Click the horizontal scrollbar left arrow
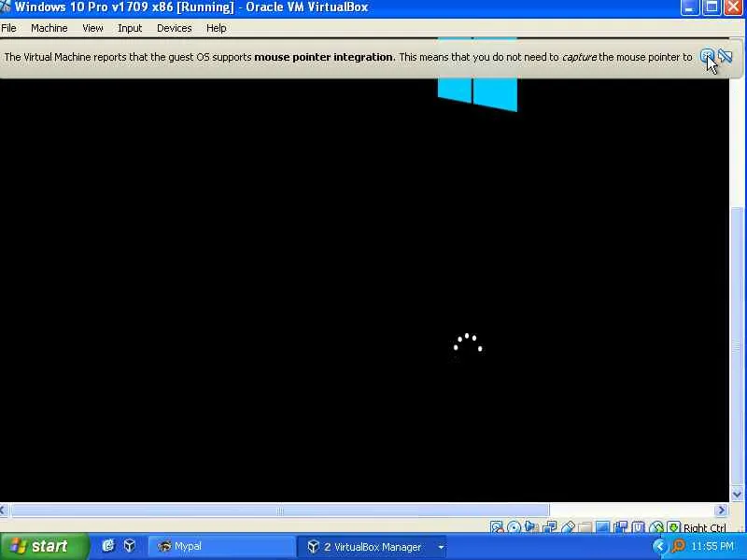The height and width of the screenshot is (560, 747). coord(4,511)
